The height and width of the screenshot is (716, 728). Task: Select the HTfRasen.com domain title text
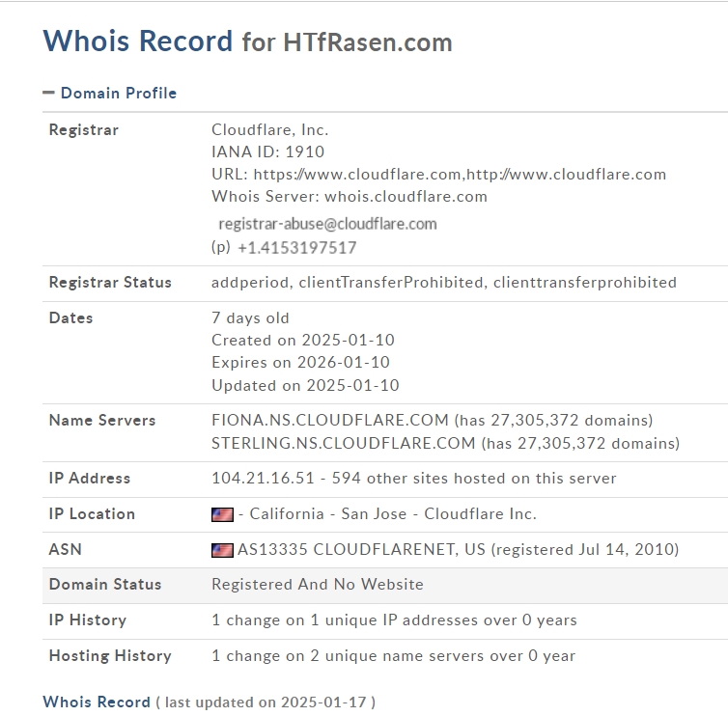point(368,42)
